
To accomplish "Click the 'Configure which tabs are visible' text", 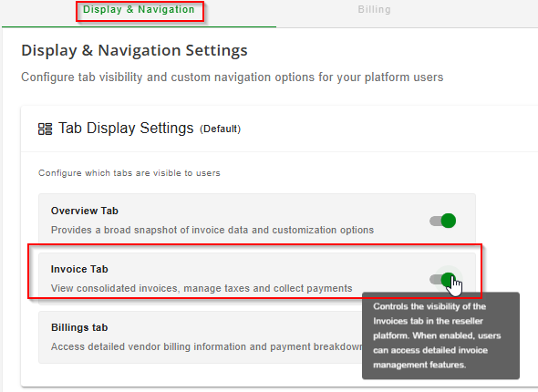I will click(x=129, y=173).
